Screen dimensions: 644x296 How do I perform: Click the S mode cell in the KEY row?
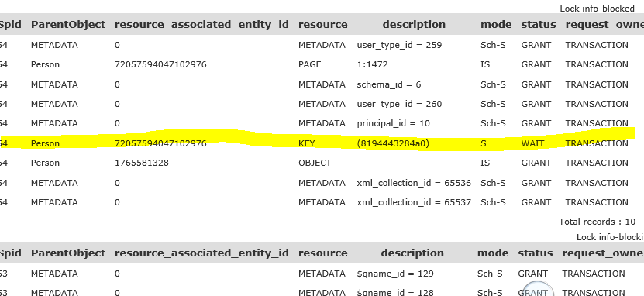coord(484,143)
